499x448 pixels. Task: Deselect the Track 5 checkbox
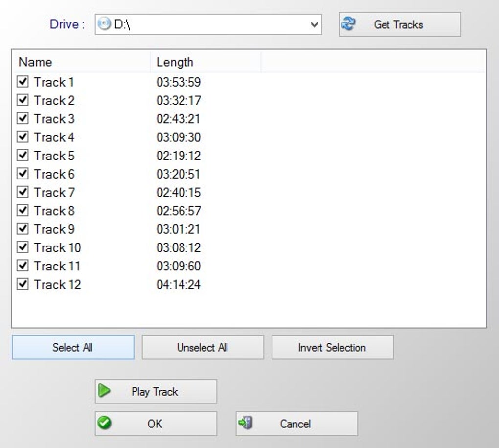pos(23,155)
